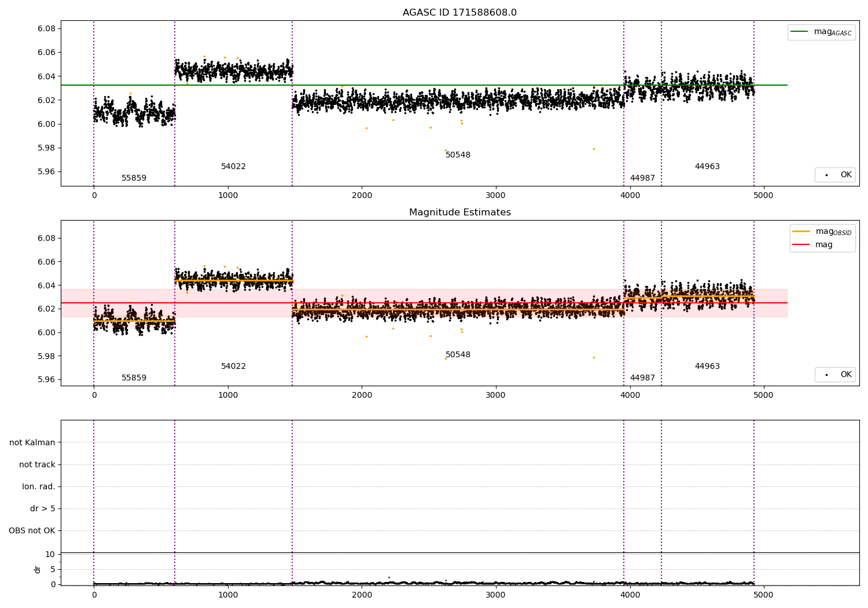868x608 pixels.
Task: Click tick 6.08 on Magnitude Estimates plot
Action: pos(46,238)
